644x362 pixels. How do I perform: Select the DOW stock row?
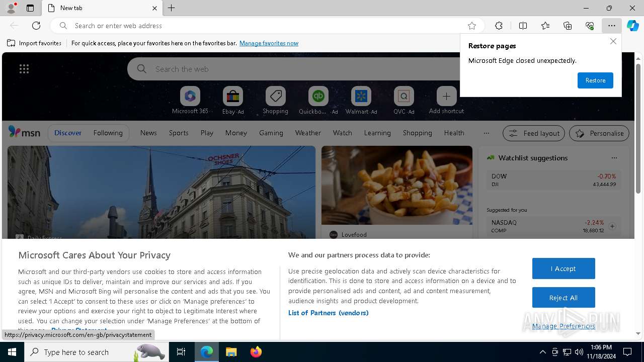click(553, 180)
